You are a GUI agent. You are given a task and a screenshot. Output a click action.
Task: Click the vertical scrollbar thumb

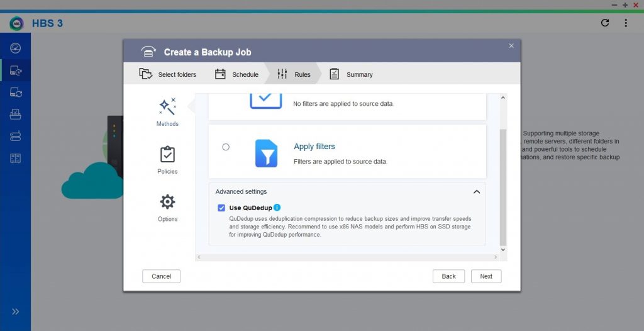503,188
